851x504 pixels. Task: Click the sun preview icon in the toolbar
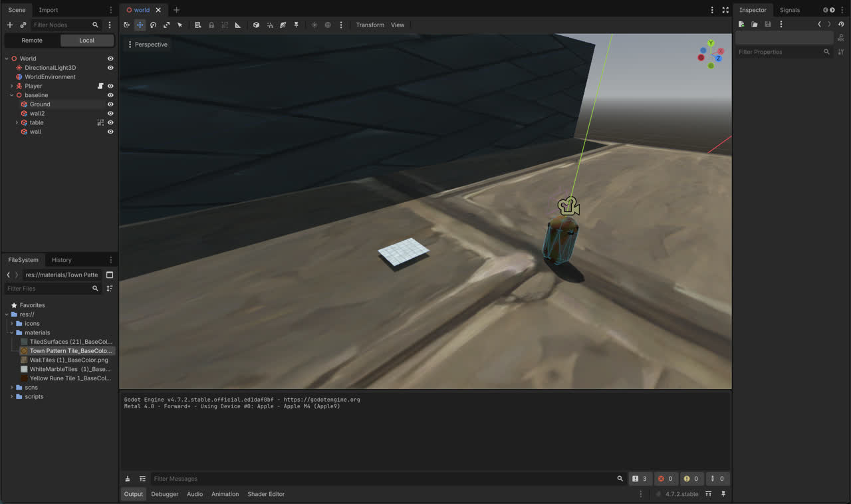pyautogui.click(x=314, y=25)
